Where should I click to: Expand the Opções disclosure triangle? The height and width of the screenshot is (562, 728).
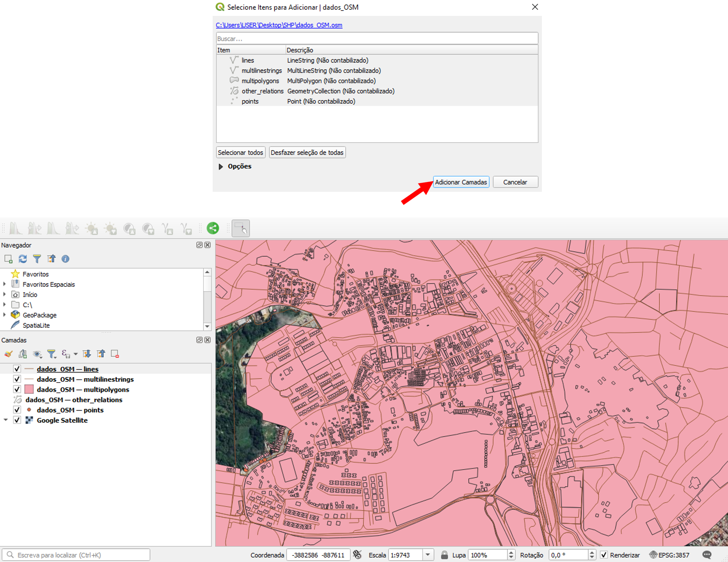[221, 166]
